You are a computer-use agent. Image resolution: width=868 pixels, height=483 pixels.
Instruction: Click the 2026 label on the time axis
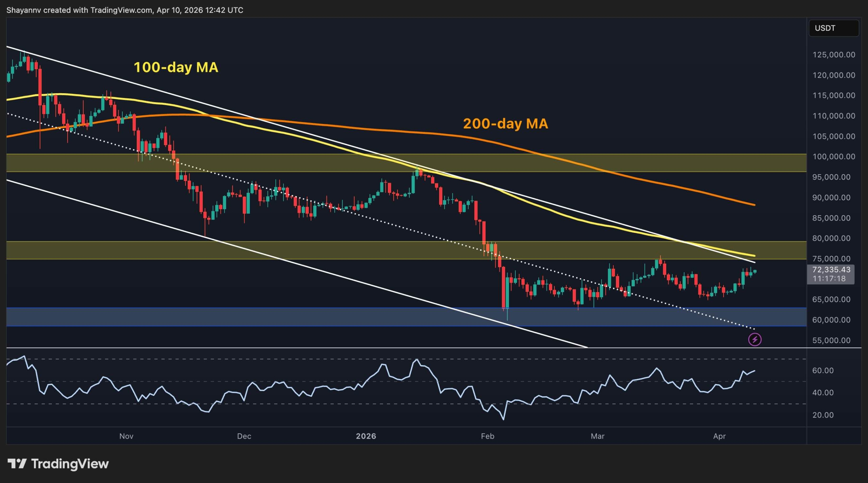click(x=366, y=436)
